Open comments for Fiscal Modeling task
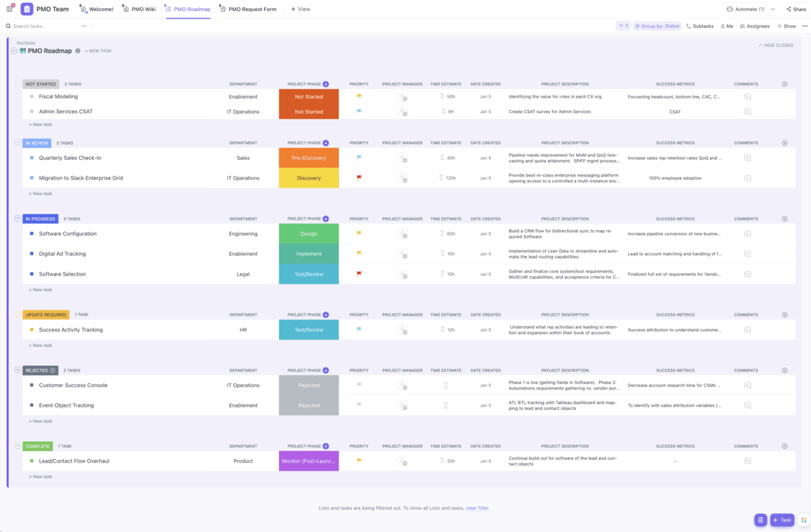The height and width of the screenshot is (532, 811). [x=747, y=97]
